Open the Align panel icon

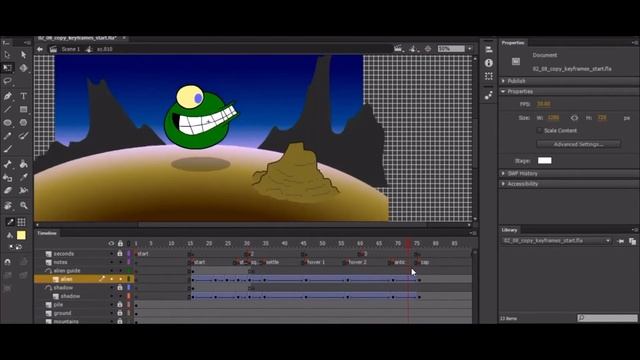click(x=489, y=49)
